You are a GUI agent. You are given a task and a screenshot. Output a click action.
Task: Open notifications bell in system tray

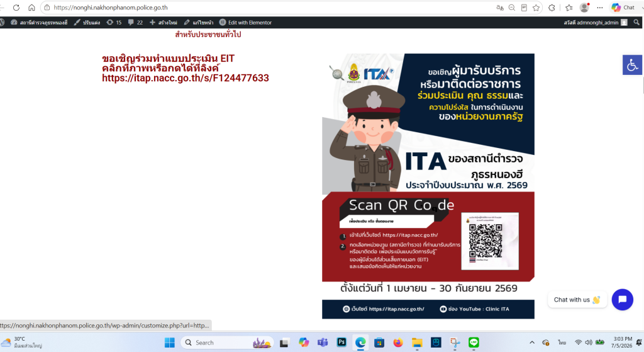pos(639,342)
